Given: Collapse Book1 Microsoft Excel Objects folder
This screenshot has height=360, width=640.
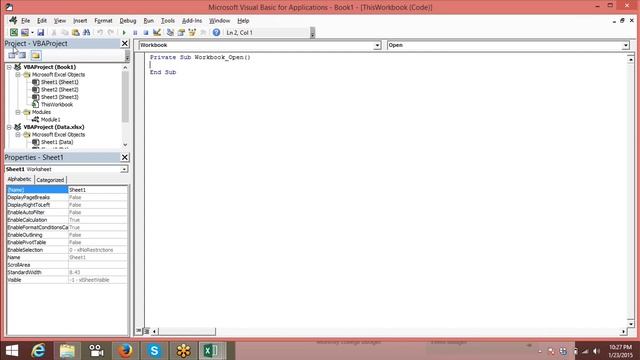Looking at the screenshot, I should tap(18, 75).
